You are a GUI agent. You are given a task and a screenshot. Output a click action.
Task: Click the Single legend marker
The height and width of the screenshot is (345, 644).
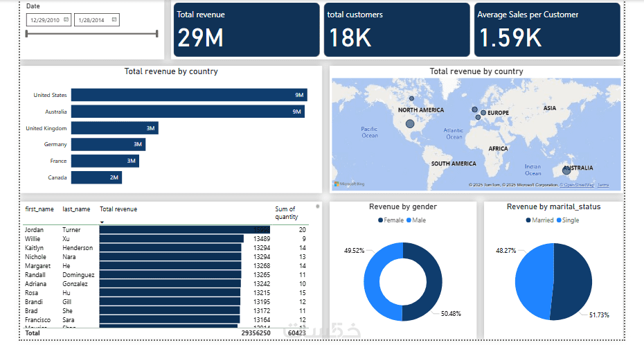pyautogui.click(x=559, y=220)
